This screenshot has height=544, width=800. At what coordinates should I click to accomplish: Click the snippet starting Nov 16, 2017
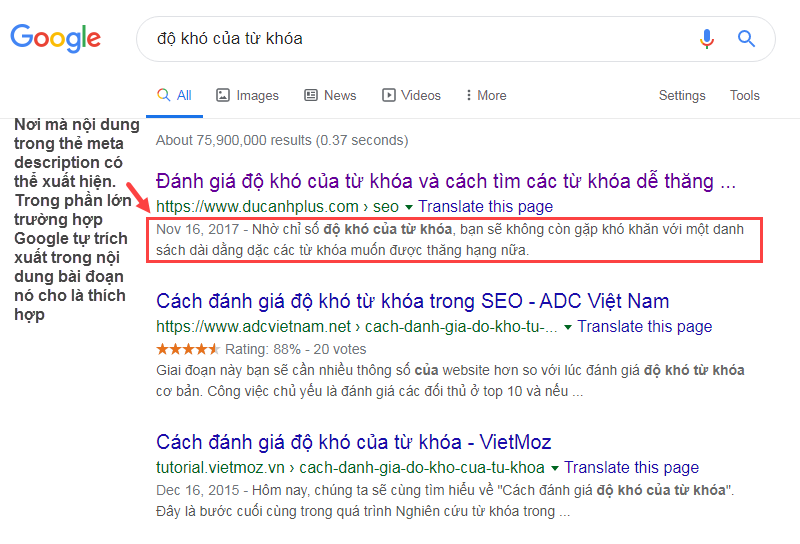449,240
